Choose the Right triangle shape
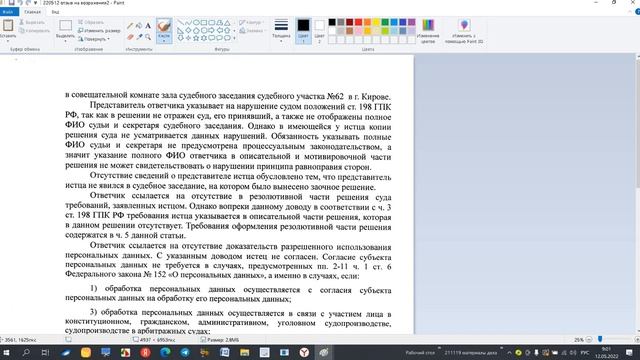The width and height of the screenshot is (640, 360). pos(180,30)
